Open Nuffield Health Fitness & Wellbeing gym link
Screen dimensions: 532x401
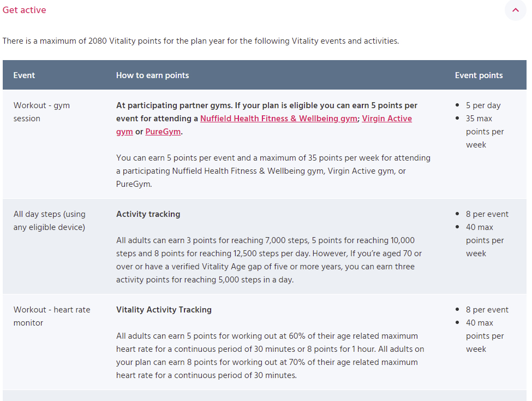pos(278,119)
